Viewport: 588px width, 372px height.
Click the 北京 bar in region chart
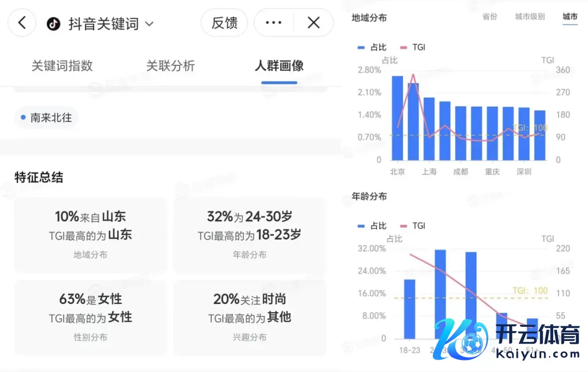tap(397, 118)
